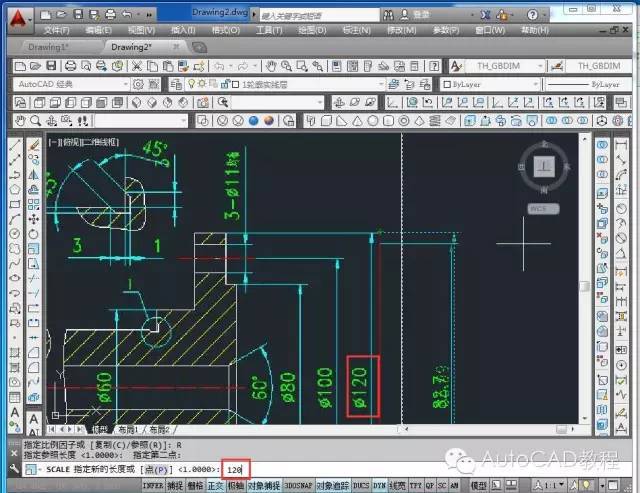640x493 pixels.
Task: Toggle 极轴 polar tracking in status bar
Action: (x=236, y=486)
